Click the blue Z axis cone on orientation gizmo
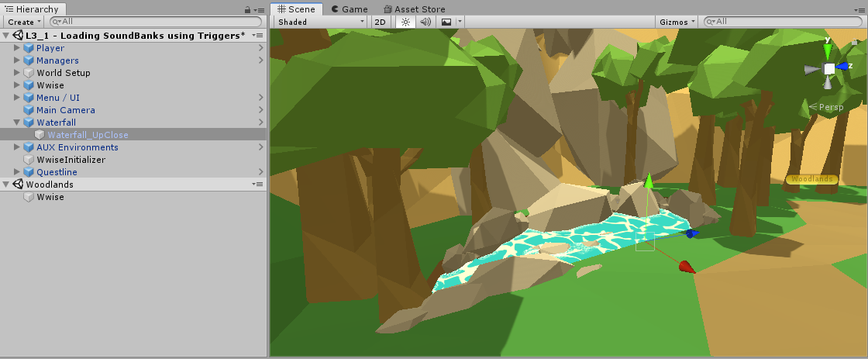The width and height of the screenshot is (868, 359). 844,67
